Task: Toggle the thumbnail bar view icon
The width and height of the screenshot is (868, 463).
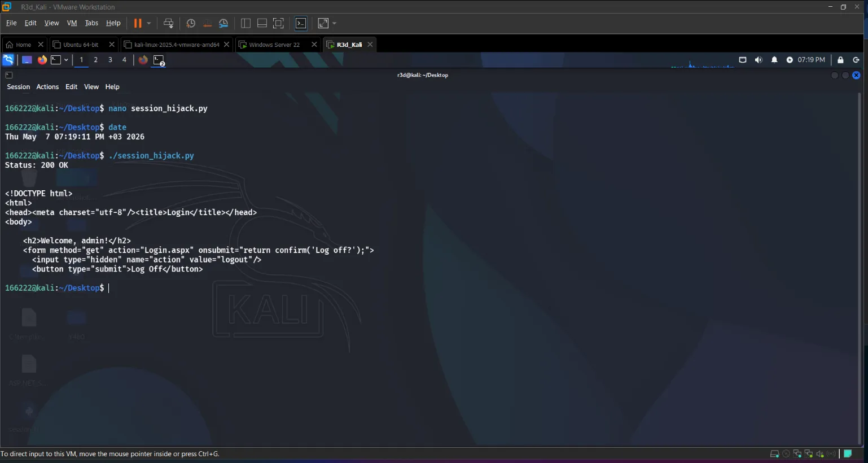Action: click(x=262, y=23)
